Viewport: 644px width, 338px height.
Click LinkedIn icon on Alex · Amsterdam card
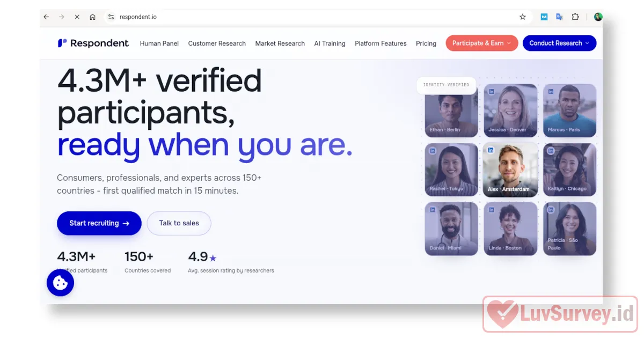coord(491,150)
